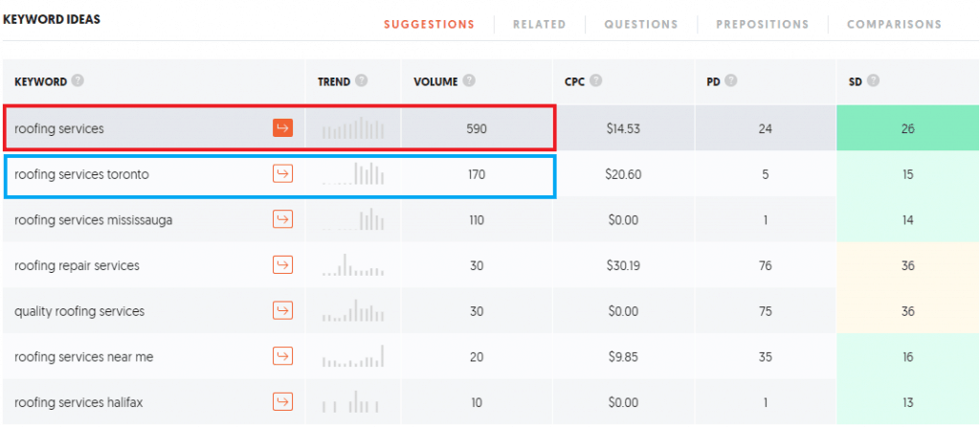Click question mark icon next to CPC
This screenshot has height=428, width=980.
coord(596,80)
